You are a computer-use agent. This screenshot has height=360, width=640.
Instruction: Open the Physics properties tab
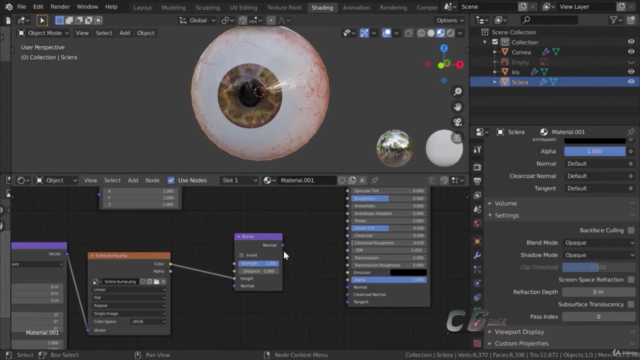pos(477,283)
